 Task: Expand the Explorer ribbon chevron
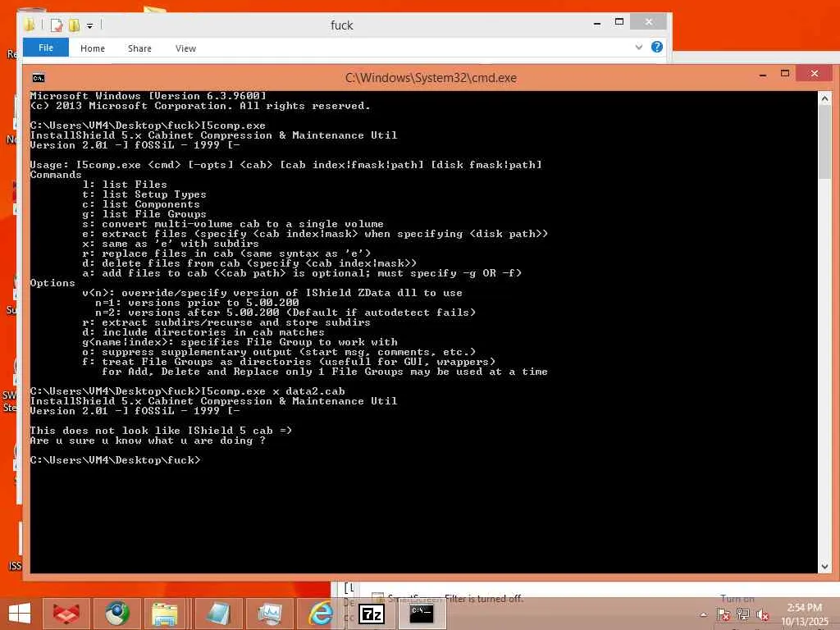(x=638, y=47)
